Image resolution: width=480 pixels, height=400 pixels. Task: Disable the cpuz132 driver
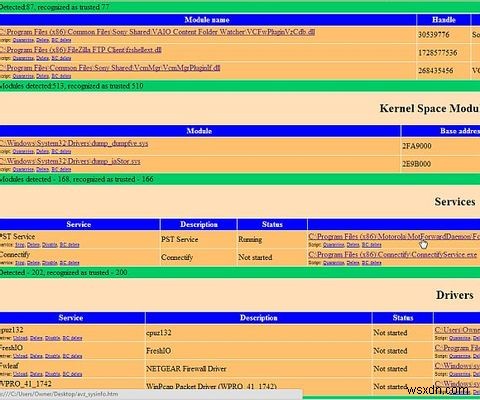tap(53, 338)
